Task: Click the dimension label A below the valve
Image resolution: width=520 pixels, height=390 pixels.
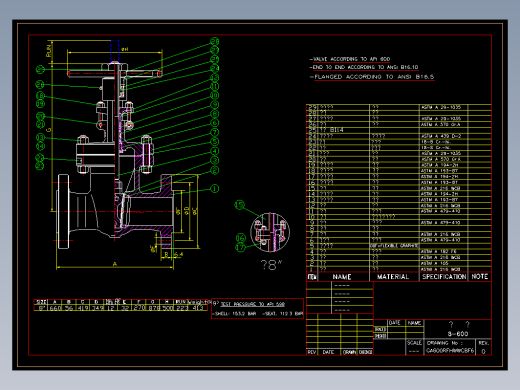Action: pyautogui.click(x=115, y=264)
